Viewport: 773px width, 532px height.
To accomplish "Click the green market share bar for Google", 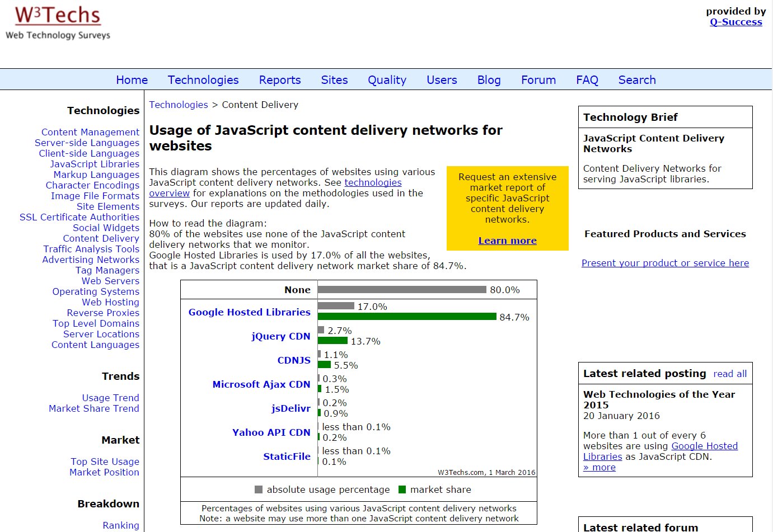I will pyautogui.click(x=407, y=317).
